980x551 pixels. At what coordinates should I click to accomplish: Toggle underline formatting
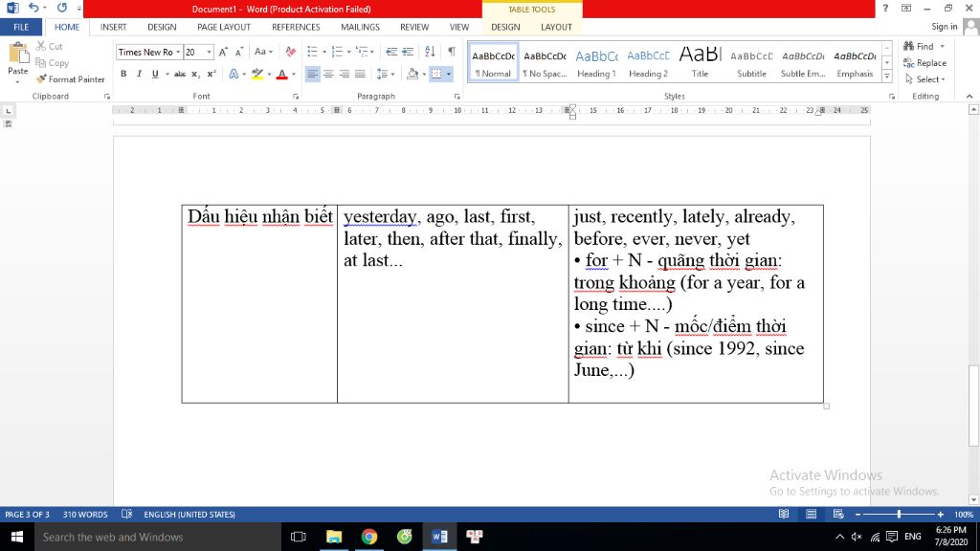pyautogui.click(x=155, y=74)
